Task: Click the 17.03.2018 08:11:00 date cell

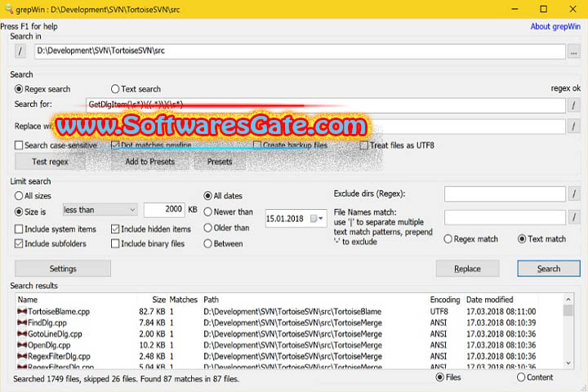Action: tap(501, 311)
